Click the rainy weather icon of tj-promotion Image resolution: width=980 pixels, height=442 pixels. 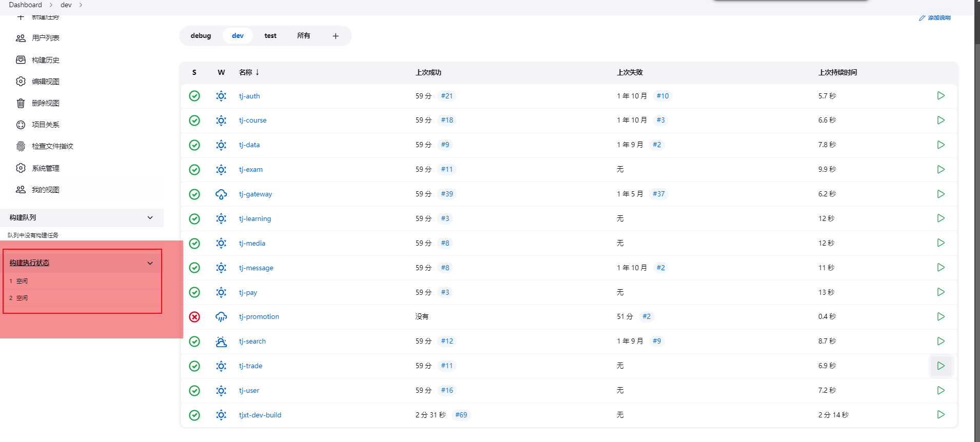(x=221, y=317)
